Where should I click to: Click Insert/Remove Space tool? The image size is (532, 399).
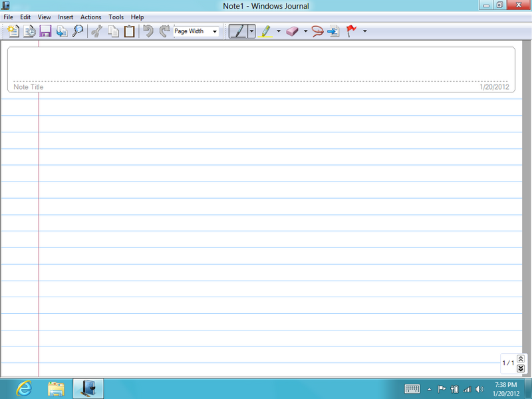(334, 31)
